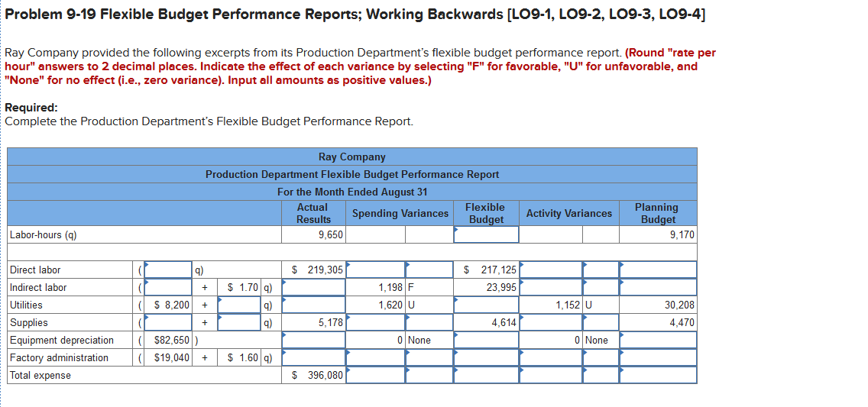Screen dimensions: 868x407
Task: Click Equipment depreciation actual results field
Action: pyautogui.click(x=313, y=340)
